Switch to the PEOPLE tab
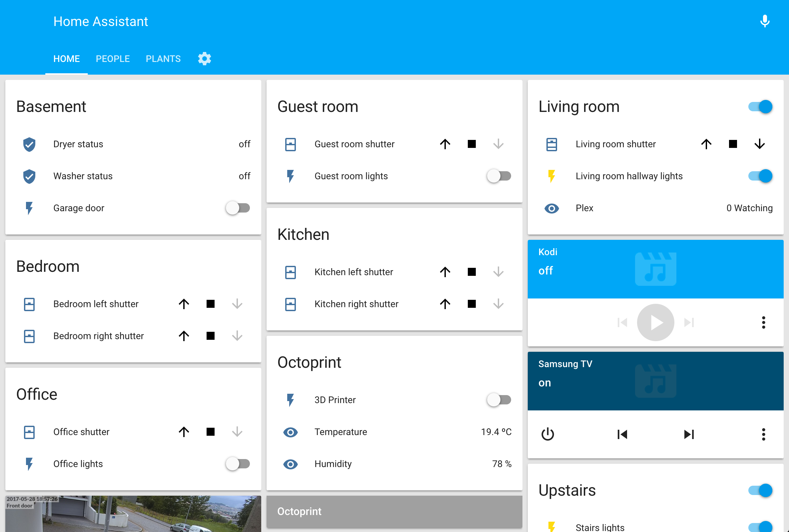Viewport: 789px width, 532px height. [x=113, y=58]
